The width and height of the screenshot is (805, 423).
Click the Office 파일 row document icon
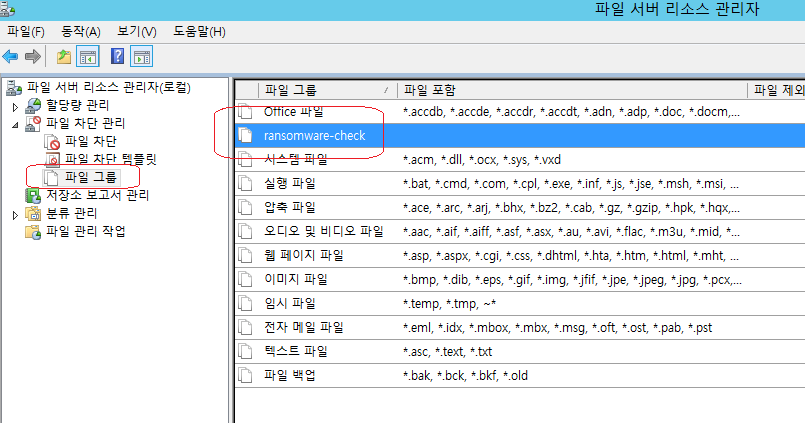[x=245, y=111]
